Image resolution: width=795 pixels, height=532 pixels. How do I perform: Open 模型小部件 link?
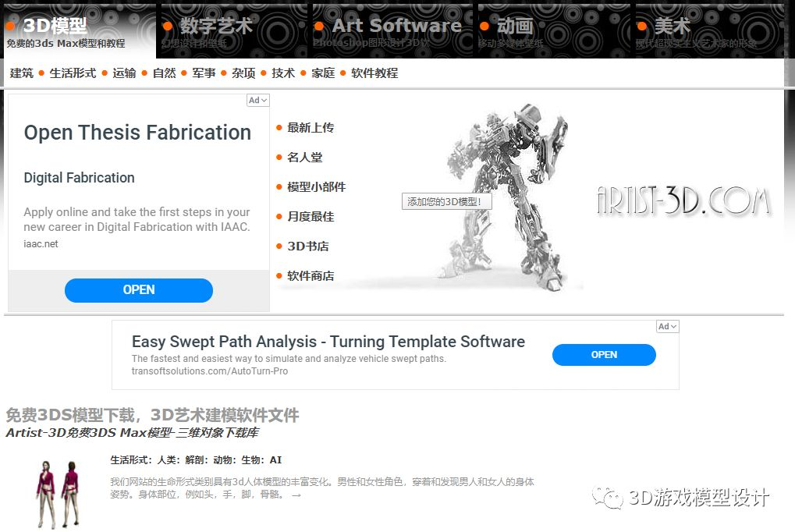(x=317, y=187)
